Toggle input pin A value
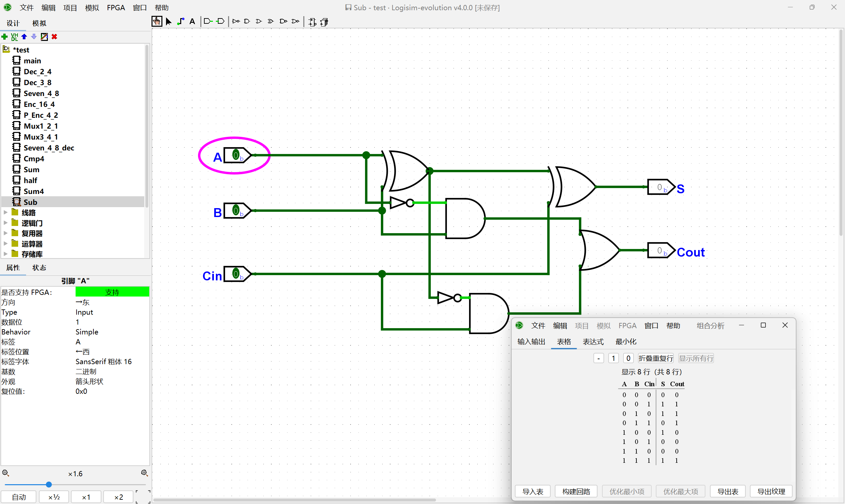845x504 pixels. 236,155
